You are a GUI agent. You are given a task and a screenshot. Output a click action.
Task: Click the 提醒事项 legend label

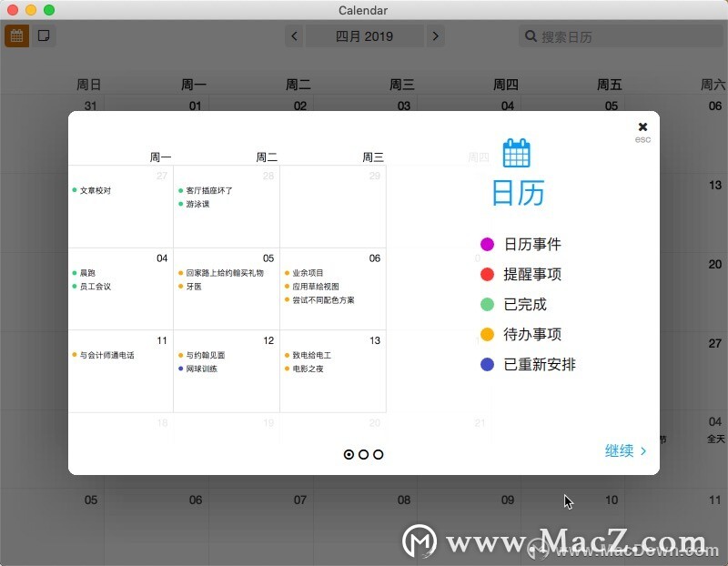click(x=532, y=275)
